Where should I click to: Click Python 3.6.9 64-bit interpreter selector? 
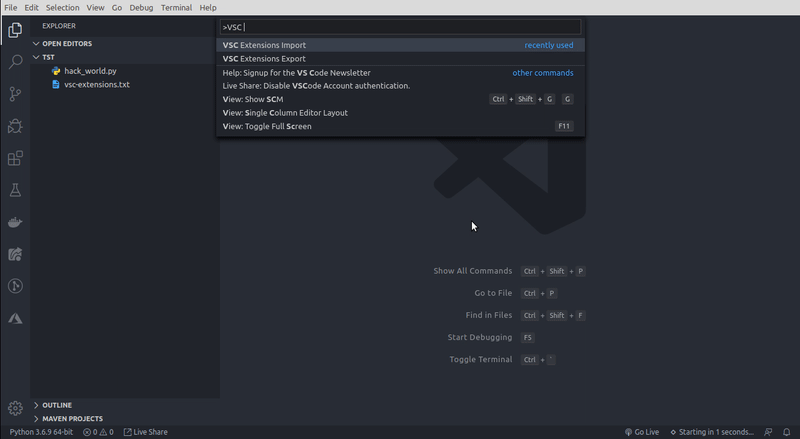pyautogui.click(x=41, y=432)
